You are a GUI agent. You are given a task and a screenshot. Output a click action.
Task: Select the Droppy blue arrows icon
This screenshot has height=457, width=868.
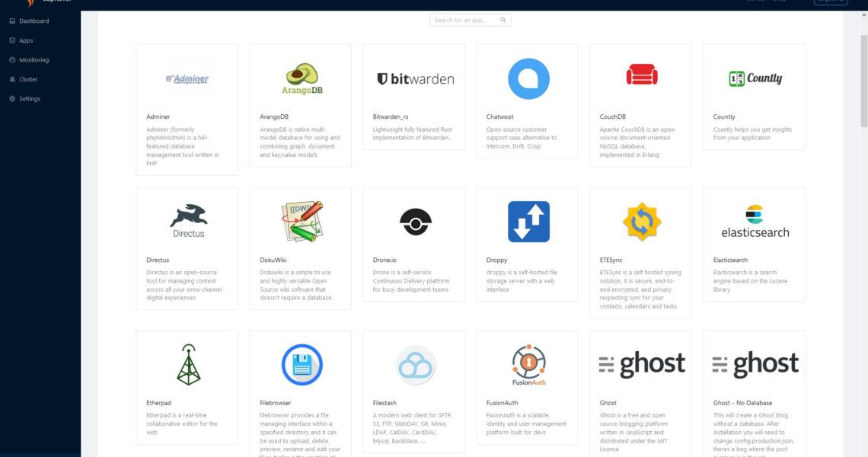point(528,222)
